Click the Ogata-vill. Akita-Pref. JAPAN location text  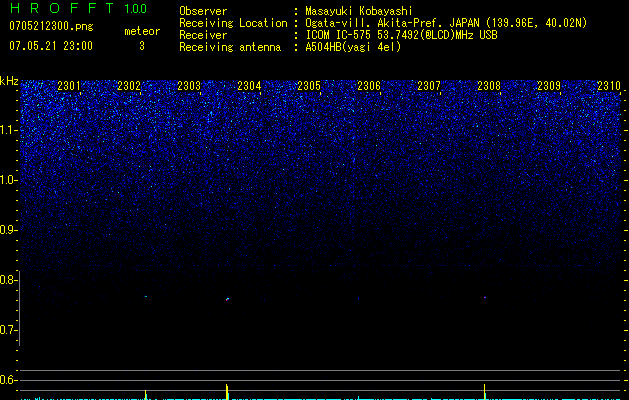click(x=446, y=23)
